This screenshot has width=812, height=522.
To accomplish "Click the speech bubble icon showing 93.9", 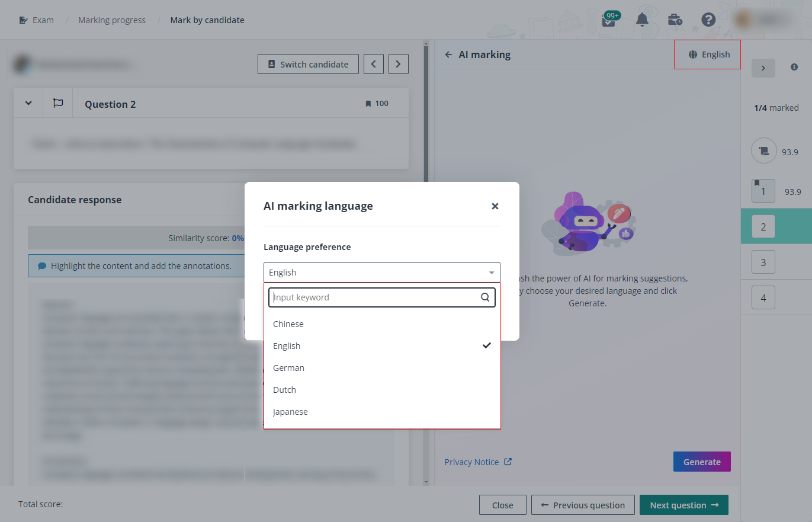I will (763, 150).
